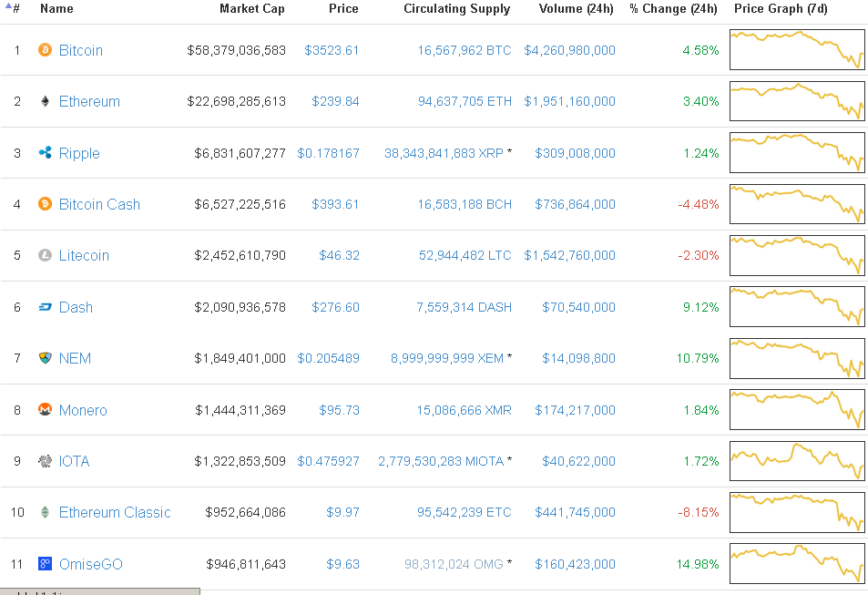Click supply 2,779,530,283 MIOTA
The height and width of the screenshot is (595, 868).
pos(441,461)
